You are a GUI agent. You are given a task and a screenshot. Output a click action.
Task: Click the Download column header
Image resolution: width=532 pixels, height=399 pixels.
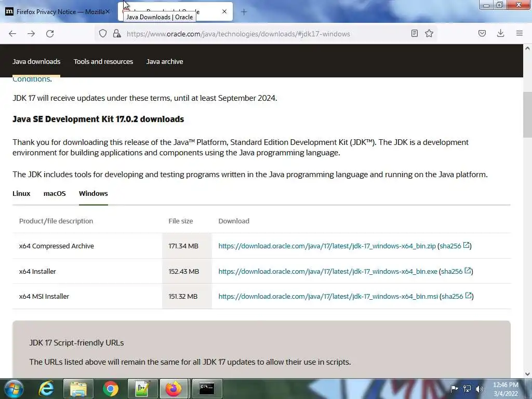click(234, 221)
